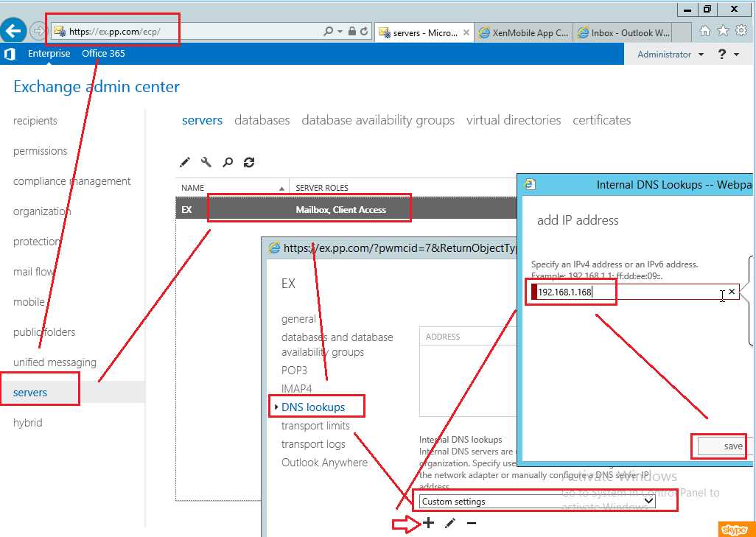This screenshot has width=756, height=537.
Task: Open the address bar search magnifier
Action: (329, 32)
